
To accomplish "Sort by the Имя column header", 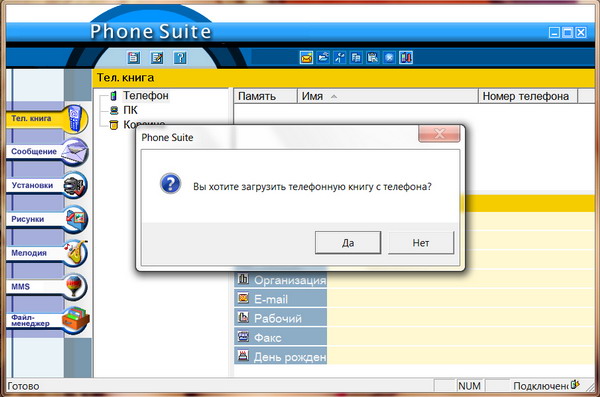I will (x=388, y=96).
